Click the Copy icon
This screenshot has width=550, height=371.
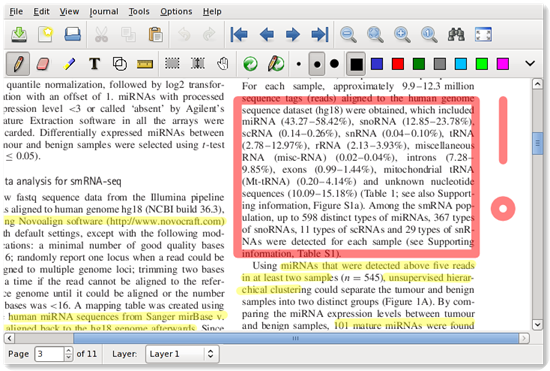[x=128, y=34]
